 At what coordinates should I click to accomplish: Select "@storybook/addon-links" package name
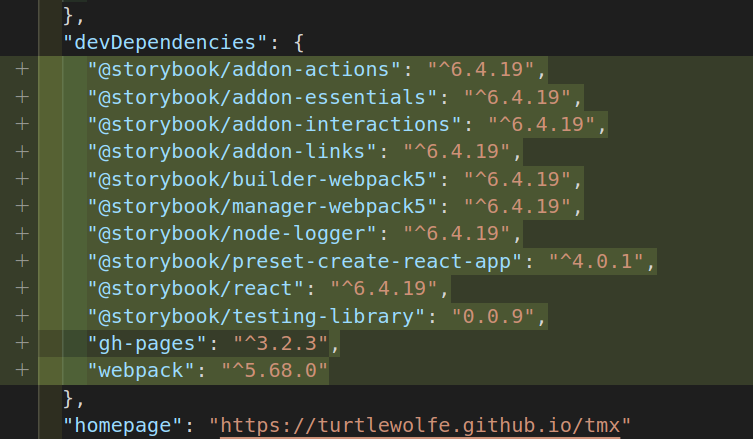point(231,152)
